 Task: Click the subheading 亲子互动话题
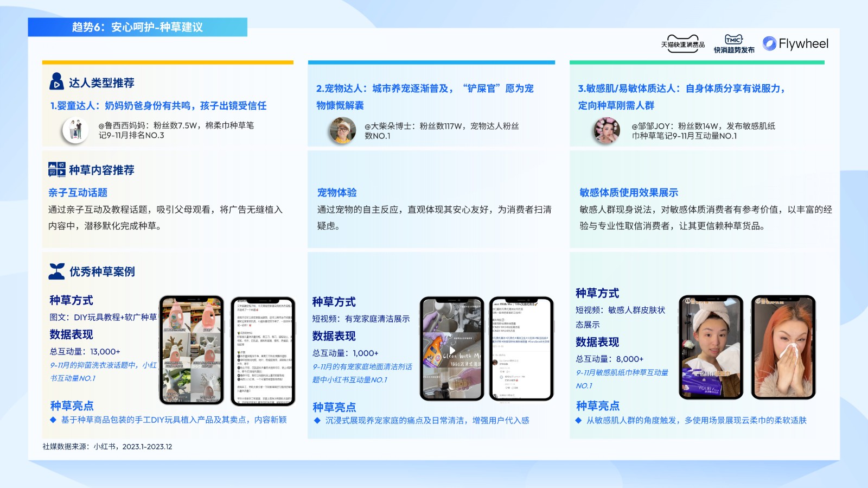coord(78,192)
